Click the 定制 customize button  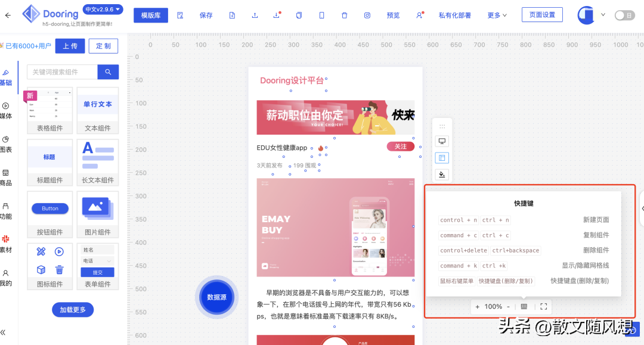[104, 46]
